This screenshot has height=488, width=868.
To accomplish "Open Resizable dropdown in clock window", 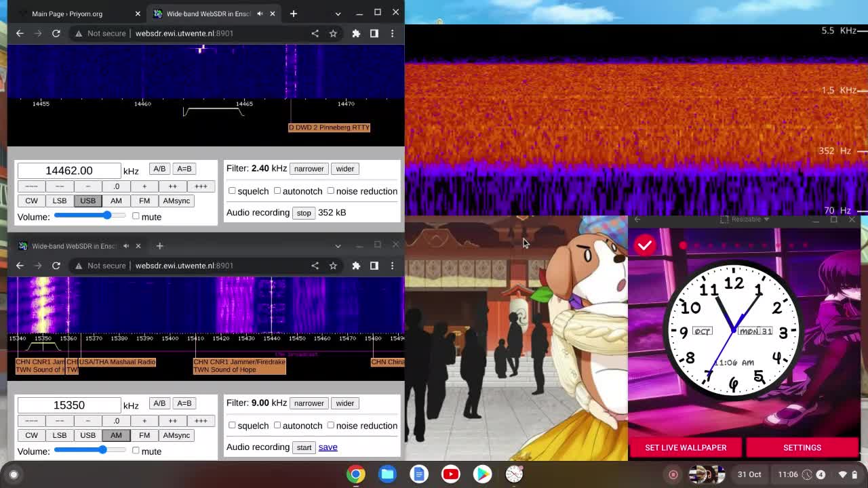I will coord(745,219).
